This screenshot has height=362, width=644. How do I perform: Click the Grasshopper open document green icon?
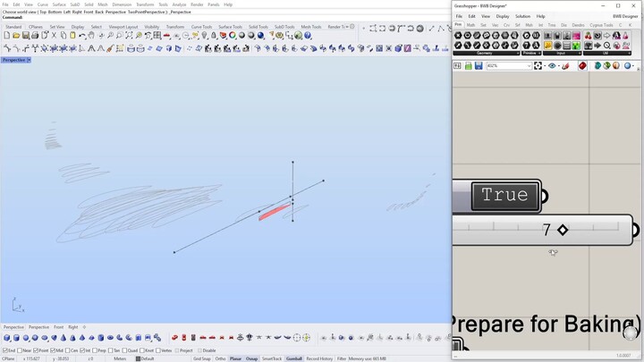click(x=468, y=66)
